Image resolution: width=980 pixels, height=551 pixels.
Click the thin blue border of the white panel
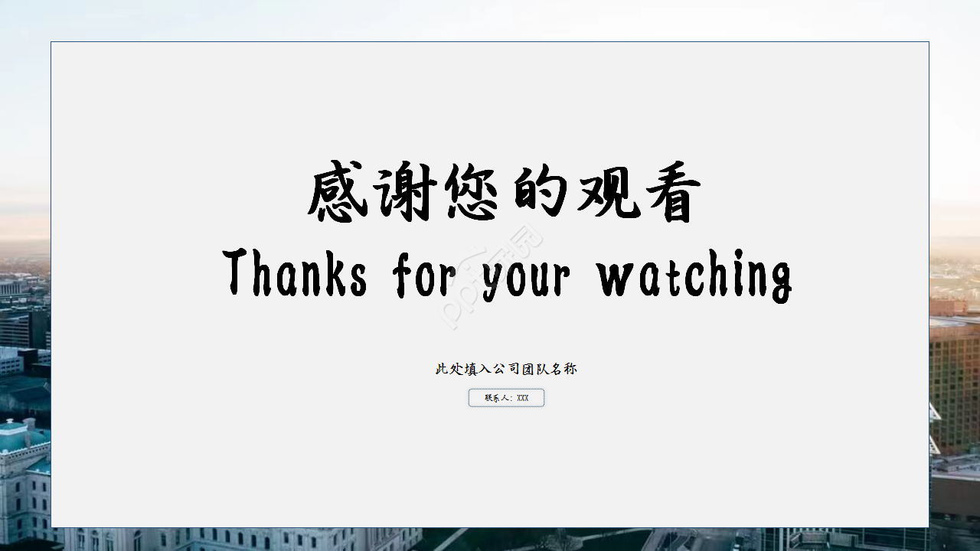point(490,43)
